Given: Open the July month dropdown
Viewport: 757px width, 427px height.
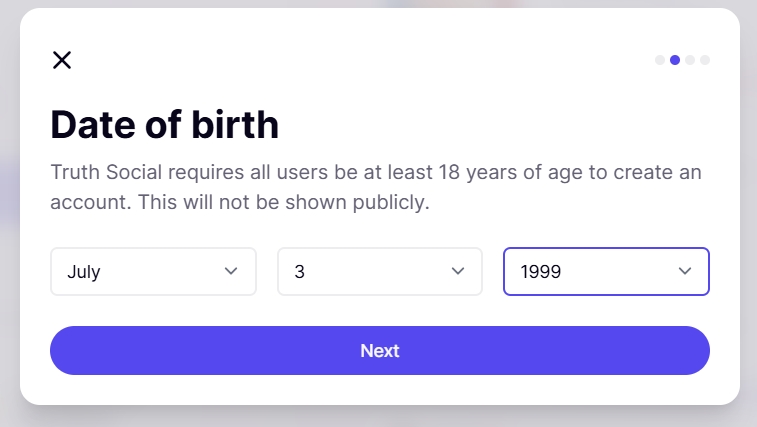Looking at the screenshot, I should [153, 271].
